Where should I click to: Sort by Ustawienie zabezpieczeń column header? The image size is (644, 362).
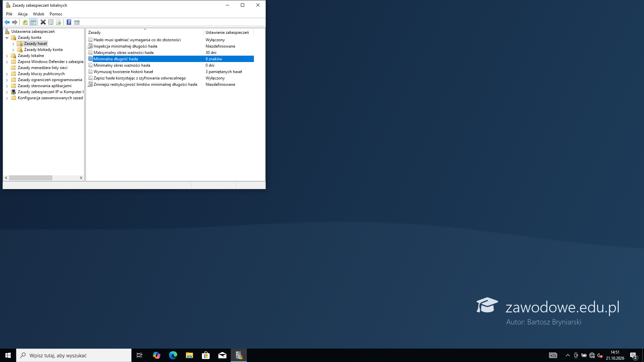[228, 33]
